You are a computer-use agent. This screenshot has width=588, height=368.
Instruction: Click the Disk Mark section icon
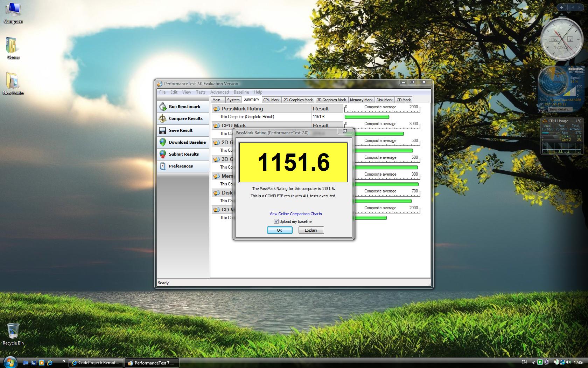coord(217,193)
